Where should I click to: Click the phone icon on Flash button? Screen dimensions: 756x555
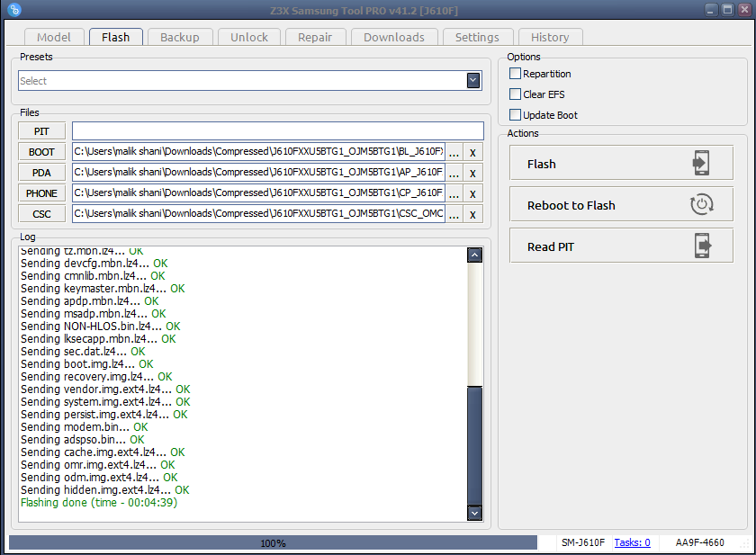tap(700, 163)
